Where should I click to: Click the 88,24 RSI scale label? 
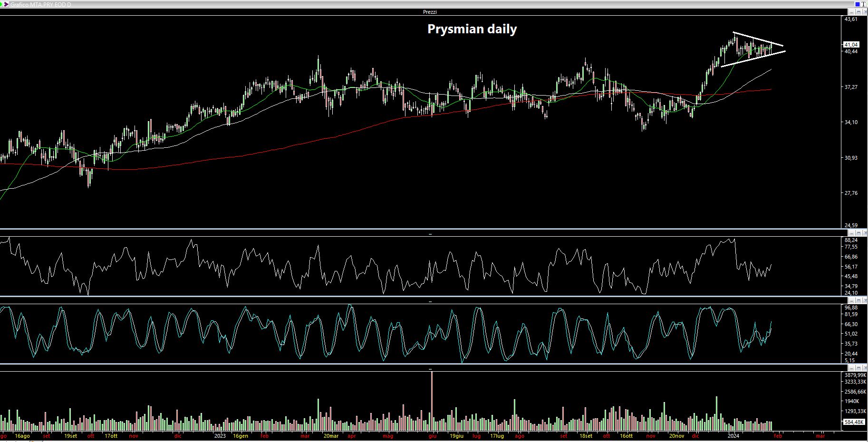851,240
